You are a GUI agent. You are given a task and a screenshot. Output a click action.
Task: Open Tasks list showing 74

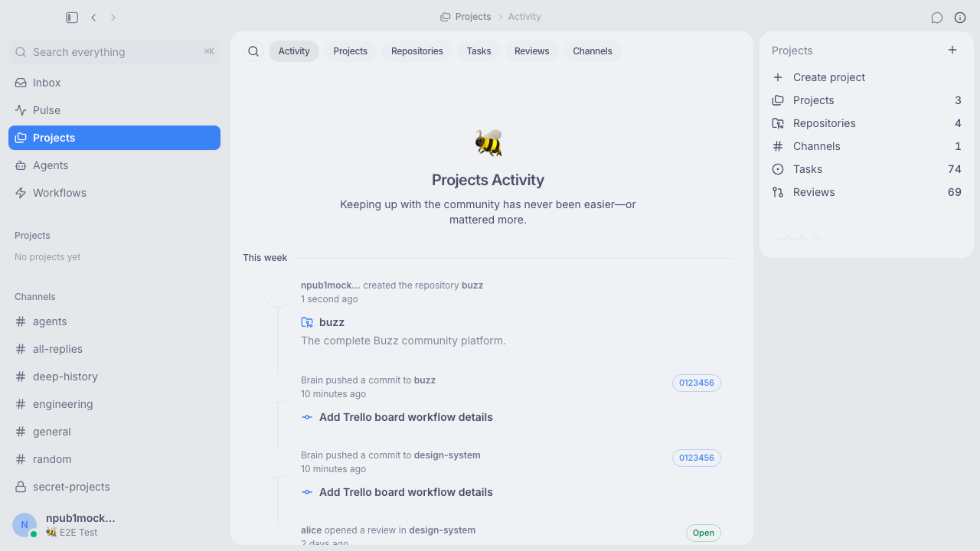tap(867, 169)
